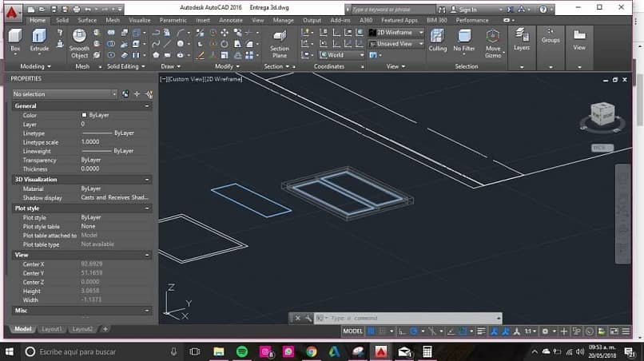Switch to the Solid ribbon tab
Viewport: 644px width, 361px height.
coord(62,20)
